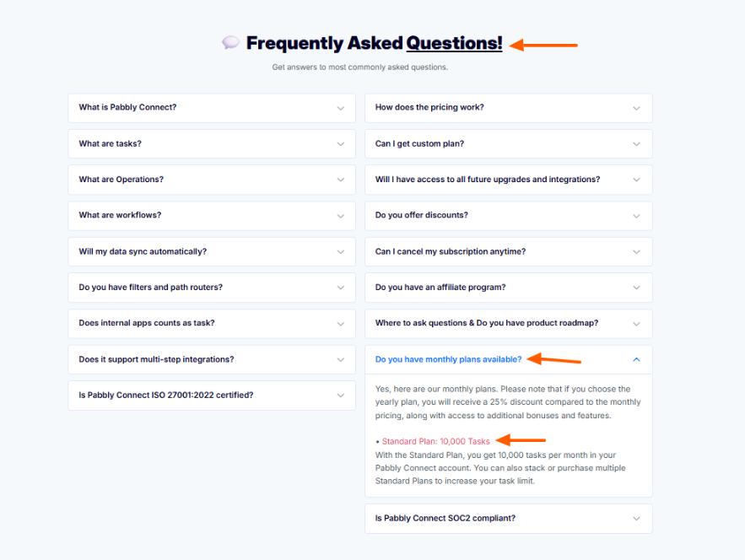Expand the ISO 27001:2022 certified question
Image resolution: width=745 pixels, height=560 pixels.
(x=212, y=396)
